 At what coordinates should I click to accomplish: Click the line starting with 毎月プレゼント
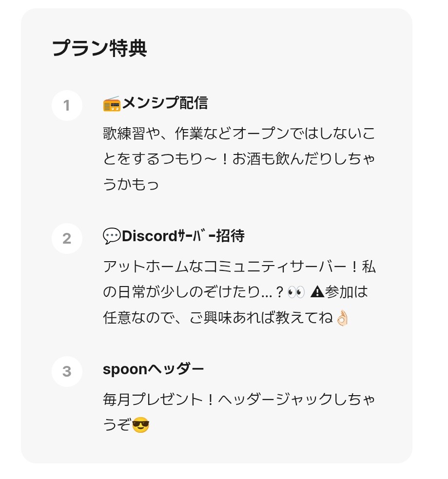point(239,400)
